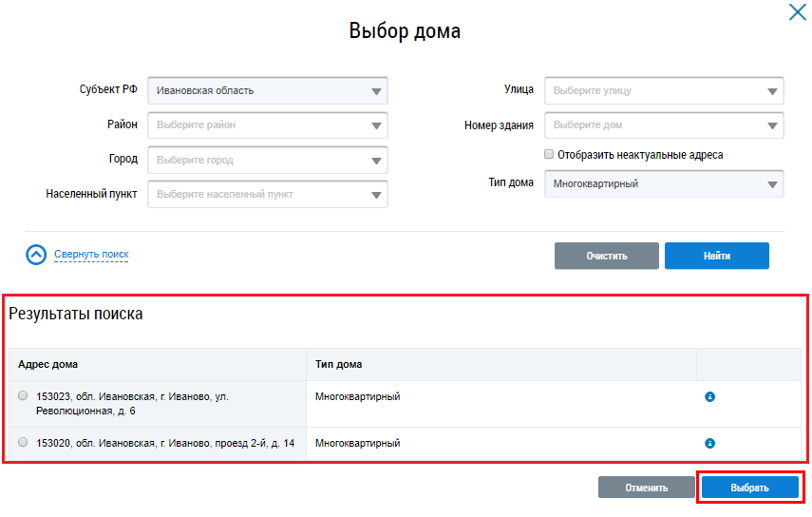Open the Улица street dropdown

click(664, 91)
